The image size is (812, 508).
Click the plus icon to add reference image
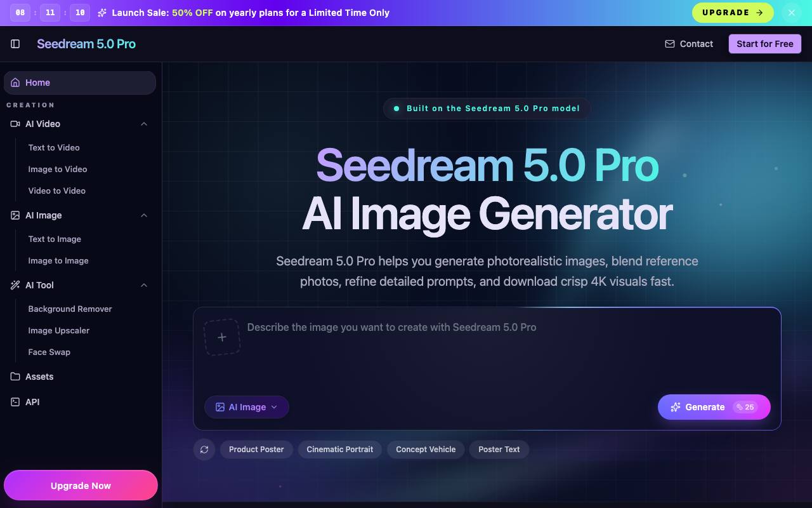tap(222, 337)
